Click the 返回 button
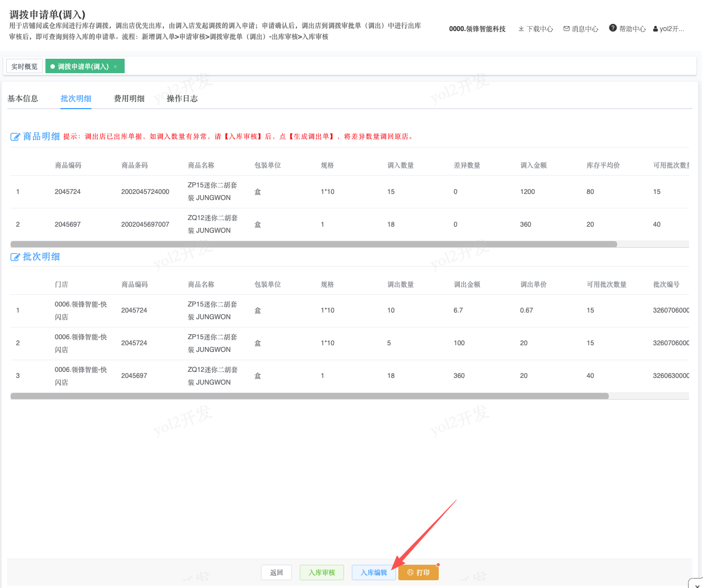The width and height of the screenshot is (703, 588). coord(276,572)
